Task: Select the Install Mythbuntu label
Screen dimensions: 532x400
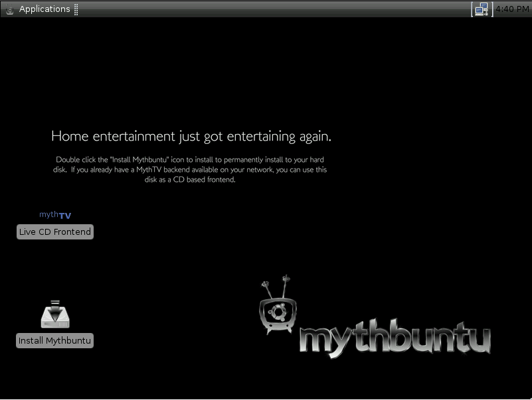Action: tap(55, 340)
